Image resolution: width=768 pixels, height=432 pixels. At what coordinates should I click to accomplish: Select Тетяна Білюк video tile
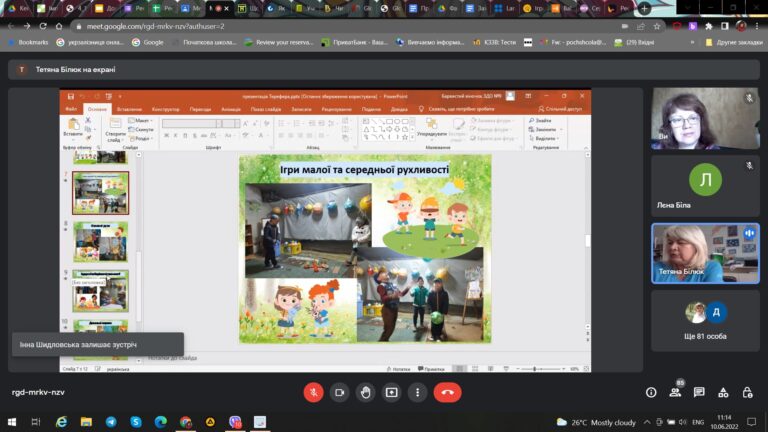[705, 253]
